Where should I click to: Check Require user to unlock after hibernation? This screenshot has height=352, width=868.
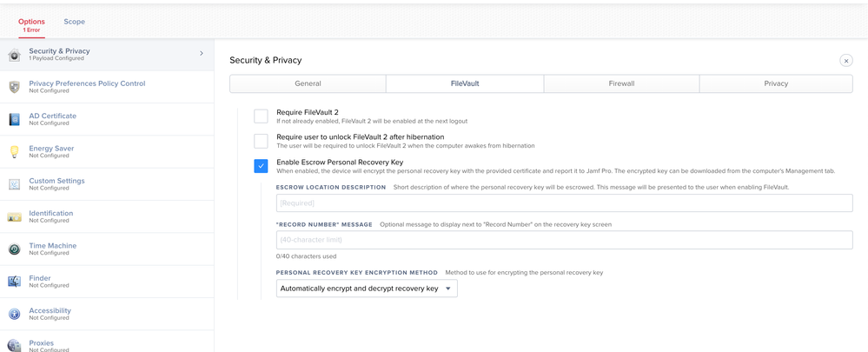click(x=261, y=141)
